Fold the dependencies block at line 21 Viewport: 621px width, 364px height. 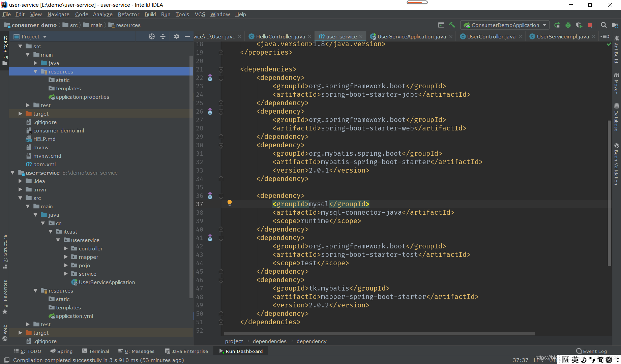(x=221, y=69)
